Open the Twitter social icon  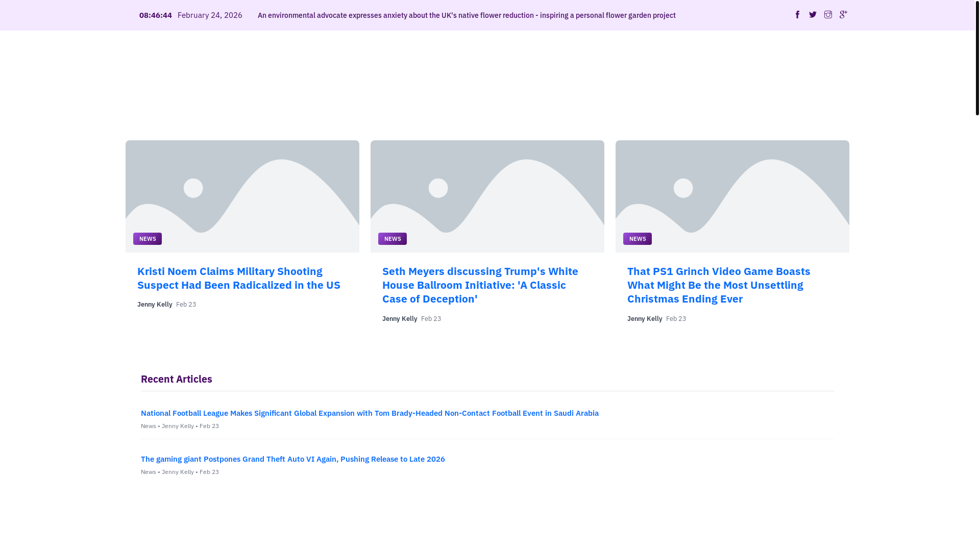(813, 15)
